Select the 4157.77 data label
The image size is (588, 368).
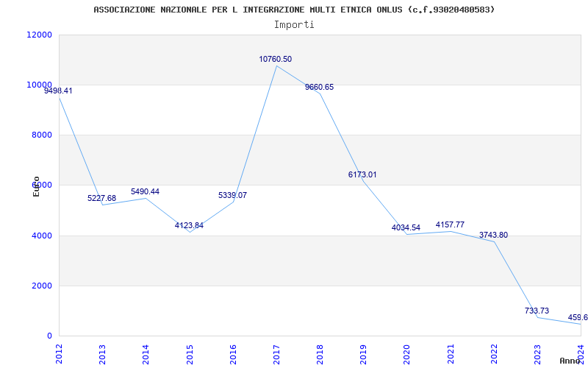click(x=450, y=224)
